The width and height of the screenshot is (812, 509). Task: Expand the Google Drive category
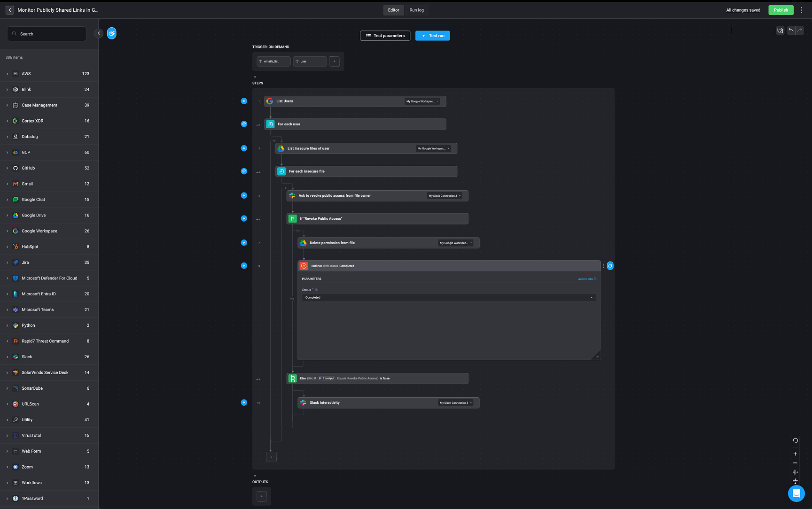[8, 215]
